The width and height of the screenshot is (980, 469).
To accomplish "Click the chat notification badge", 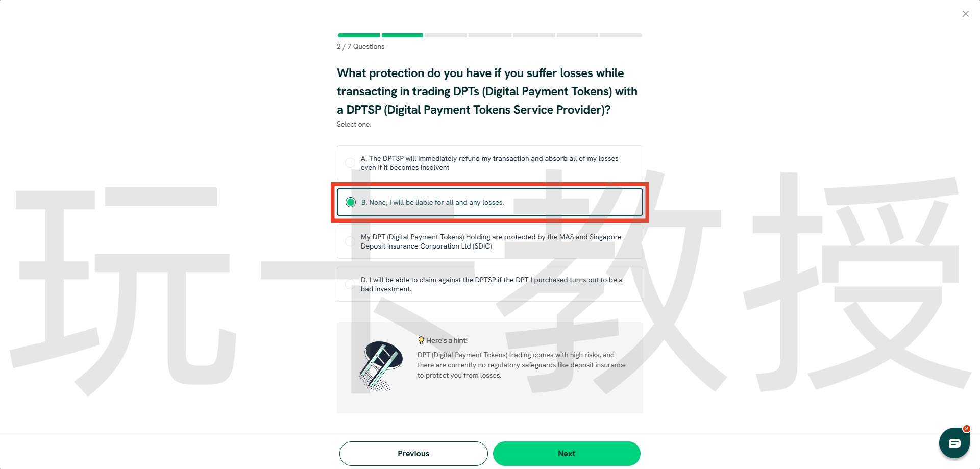I will [x=966, y=429].
